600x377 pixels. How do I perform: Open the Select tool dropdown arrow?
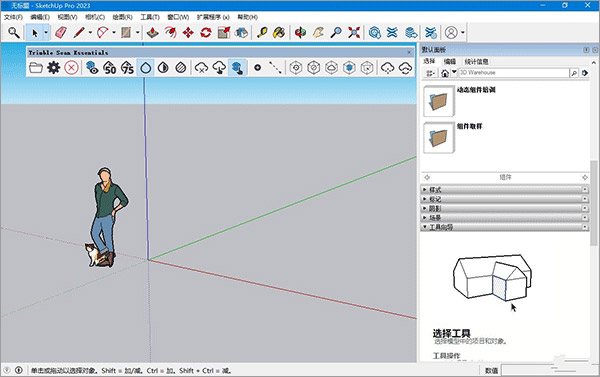point(46,33)
